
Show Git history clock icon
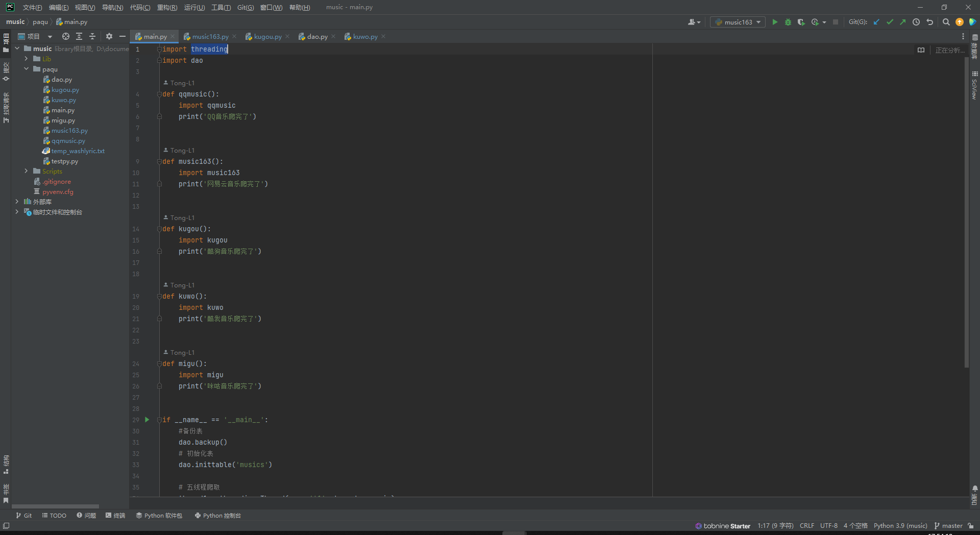[x=916, y=22]
